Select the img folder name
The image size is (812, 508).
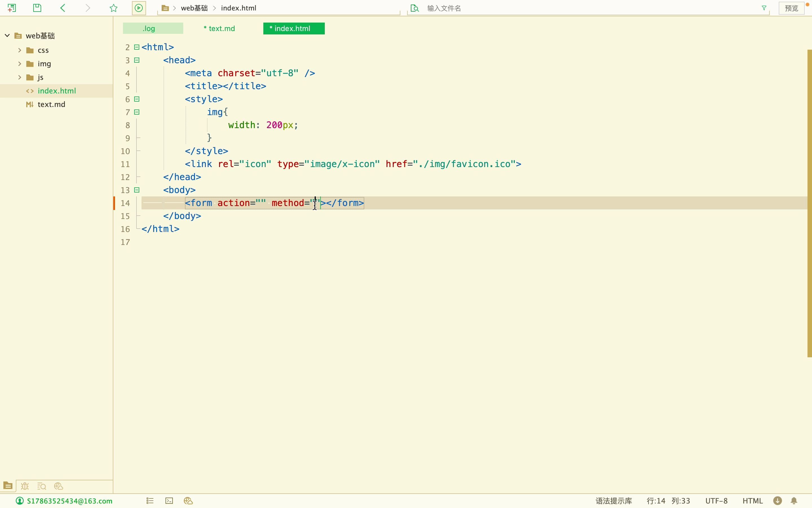coord(44,64)
